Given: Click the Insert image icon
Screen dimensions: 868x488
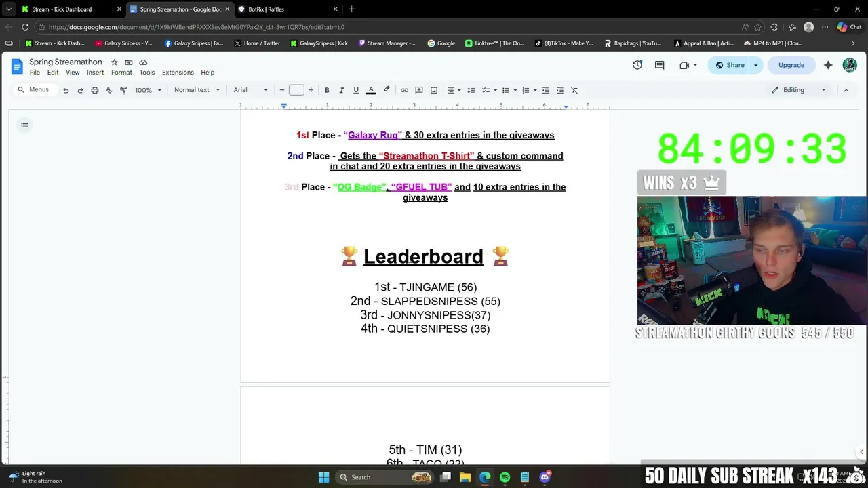Looking at the screenshot, I should (x=434, y=90).
